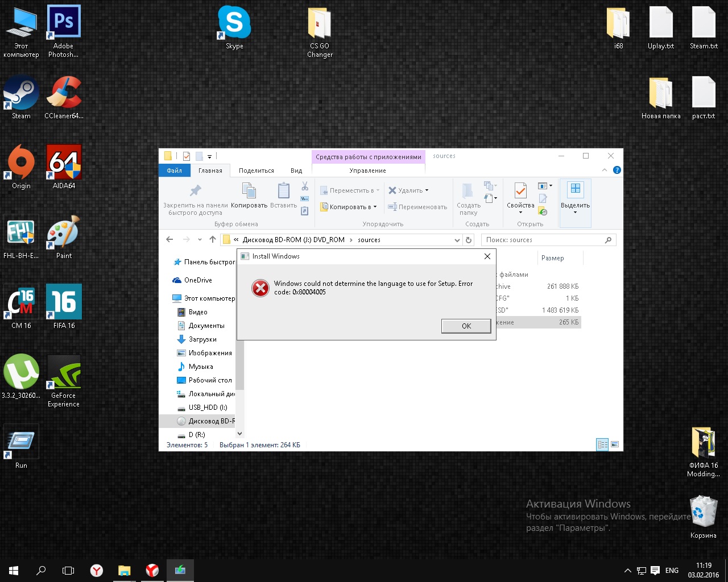Go up one folder level
Screen dimensions: 728x582
click(x=213, y=239)
